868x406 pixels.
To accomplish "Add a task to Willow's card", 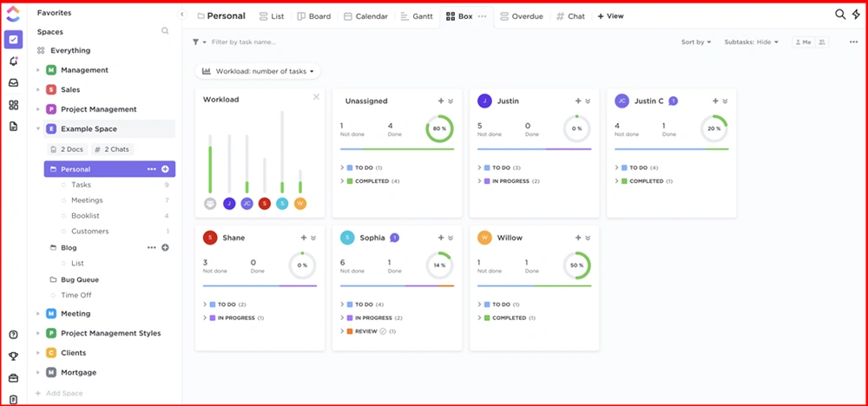I will click(578, 238).
